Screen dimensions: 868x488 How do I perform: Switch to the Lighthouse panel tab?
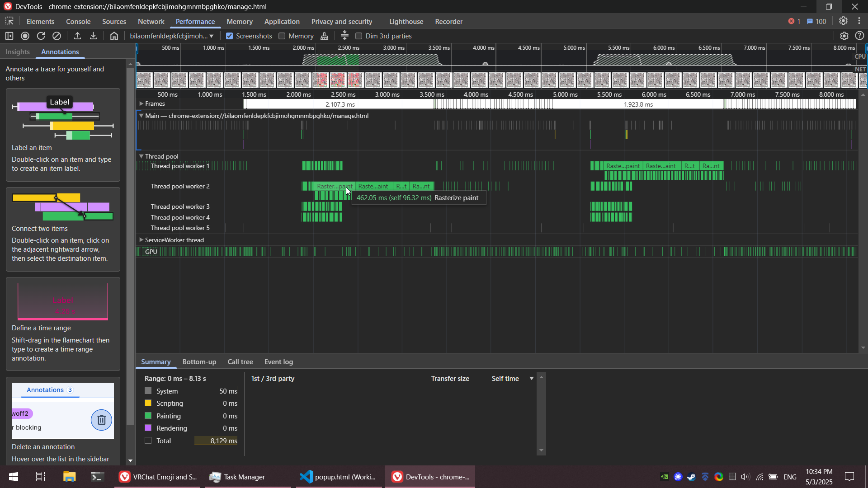[406, 22]
